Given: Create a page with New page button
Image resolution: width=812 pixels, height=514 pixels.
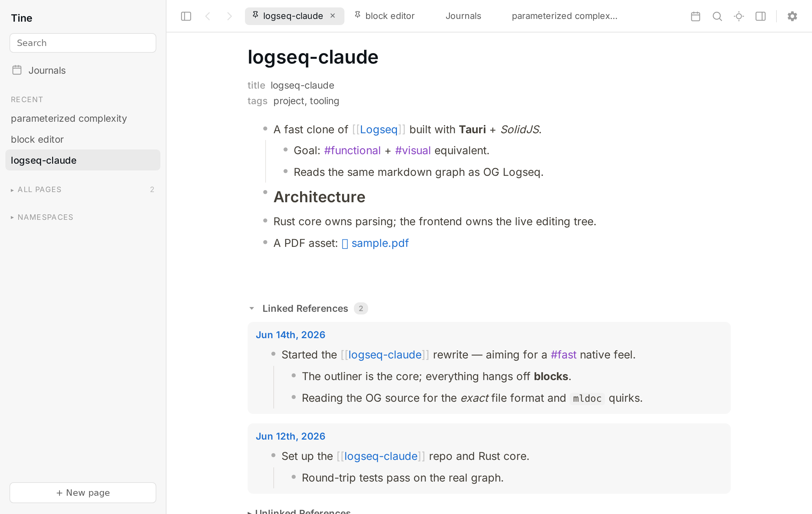Looking at the screenshot, I should coord(83,493).
